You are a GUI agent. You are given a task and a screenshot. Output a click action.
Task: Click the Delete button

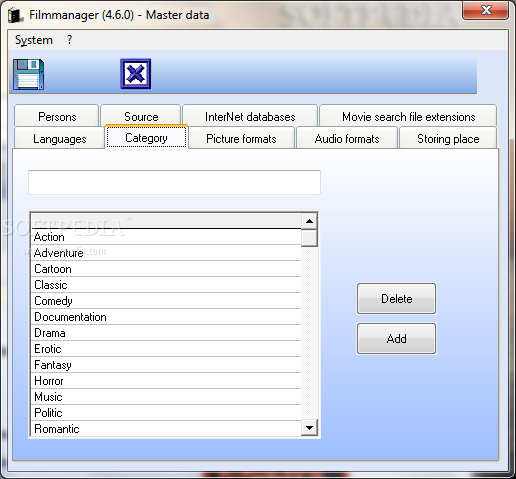[396, 299]
